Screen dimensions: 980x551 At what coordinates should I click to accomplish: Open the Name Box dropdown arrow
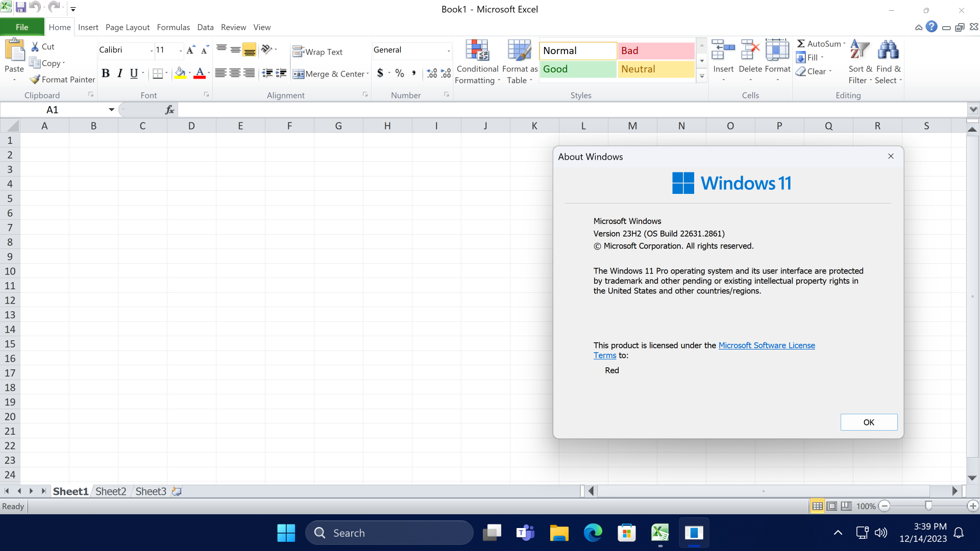pos(111,110)
